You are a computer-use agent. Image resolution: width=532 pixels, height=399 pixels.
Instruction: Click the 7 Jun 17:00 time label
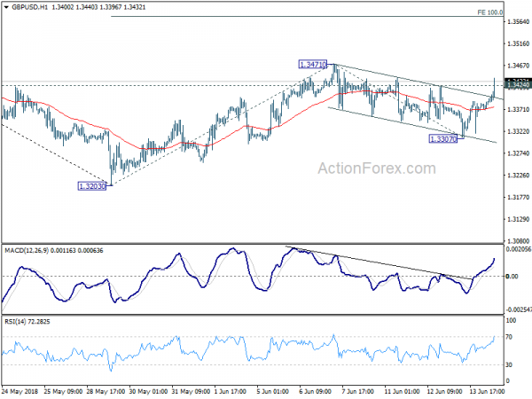tap(358, 391)
